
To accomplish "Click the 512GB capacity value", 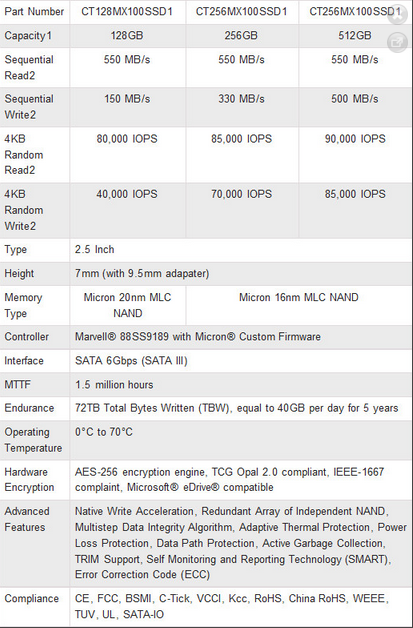I will (355, 36).
